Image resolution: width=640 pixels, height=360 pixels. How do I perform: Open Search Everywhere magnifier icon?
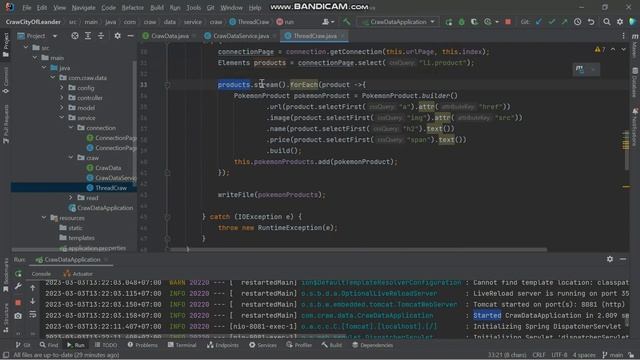[607, 22]
